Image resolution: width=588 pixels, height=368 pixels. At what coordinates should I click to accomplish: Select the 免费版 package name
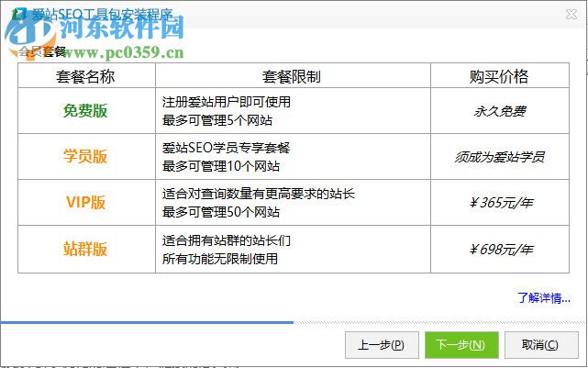[85, 111]
